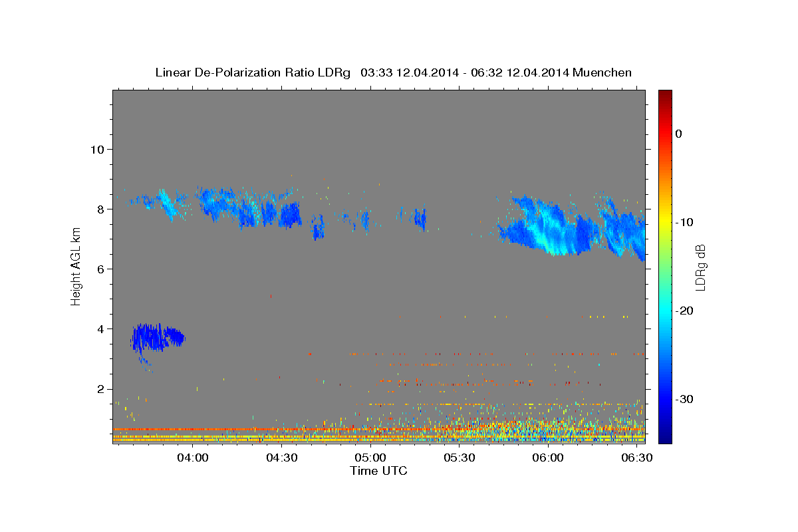Click the 05:30 time tick label
The height and width of the screenshot is (532, 798).
[460, 458]
